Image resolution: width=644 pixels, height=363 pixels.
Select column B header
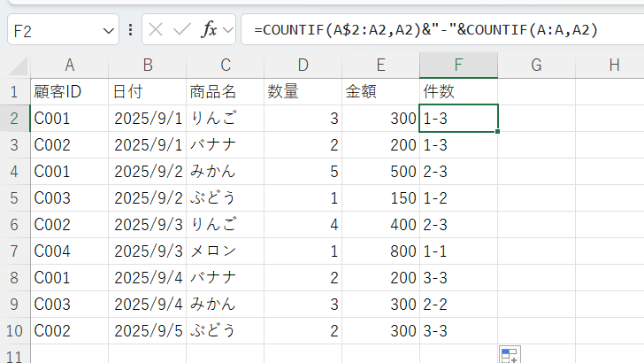point(148,65)
